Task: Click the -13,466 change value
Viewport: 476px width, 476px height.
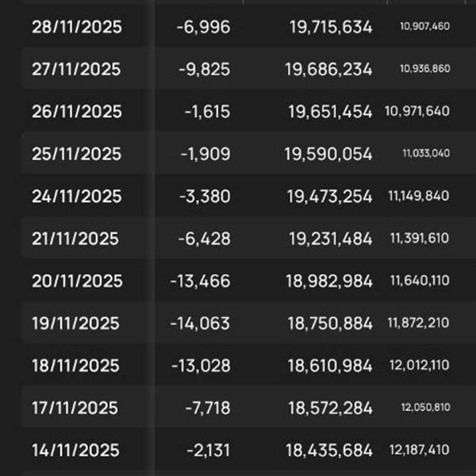Action: click(201, 281)
